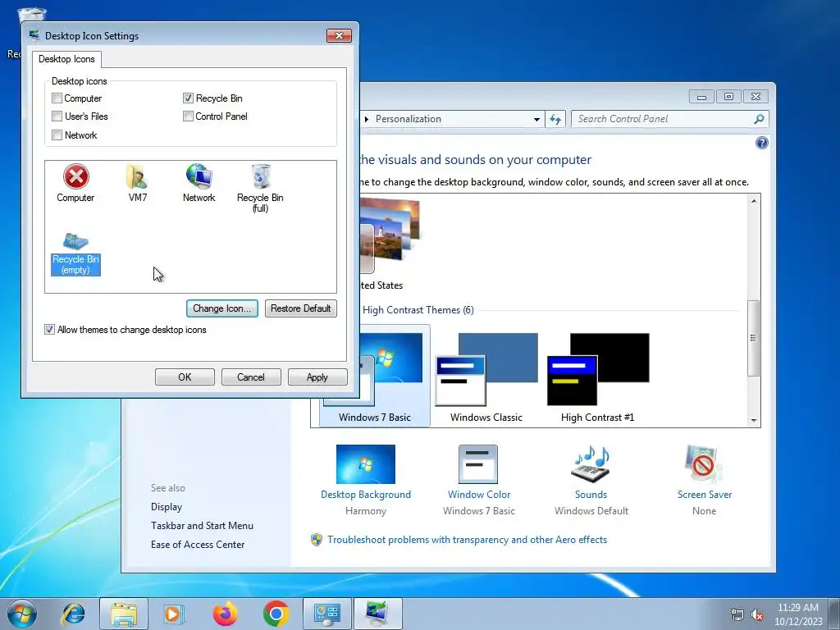Viewport: 840px width, 630px height.
Task: Launch Google Chrome from the taskbar
Action: coord(276,614)
